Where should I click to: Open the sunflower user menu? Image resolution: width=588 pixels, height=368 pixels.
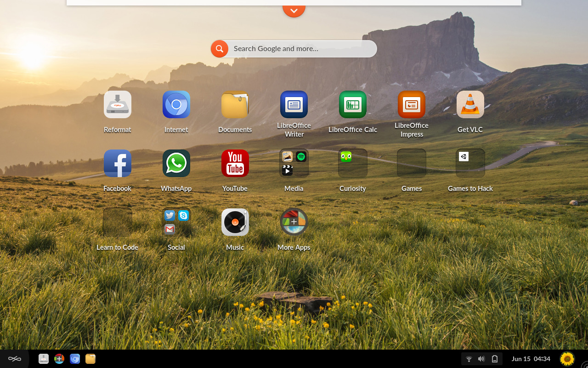click(x=567, y=358)
